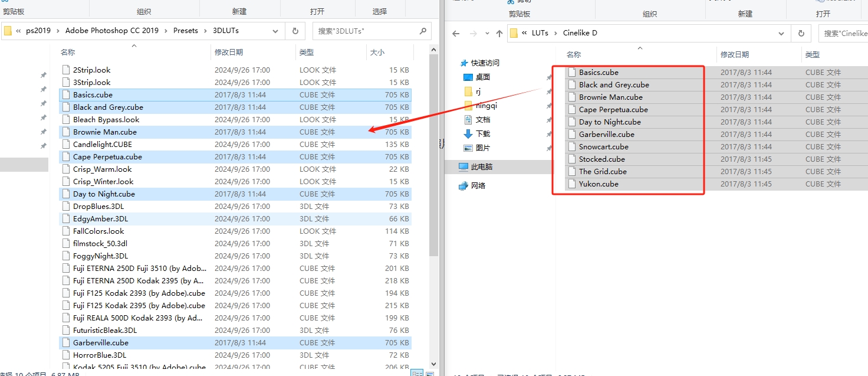
Task: Select 3Strip.look file
Action: [x=235, y=82]
